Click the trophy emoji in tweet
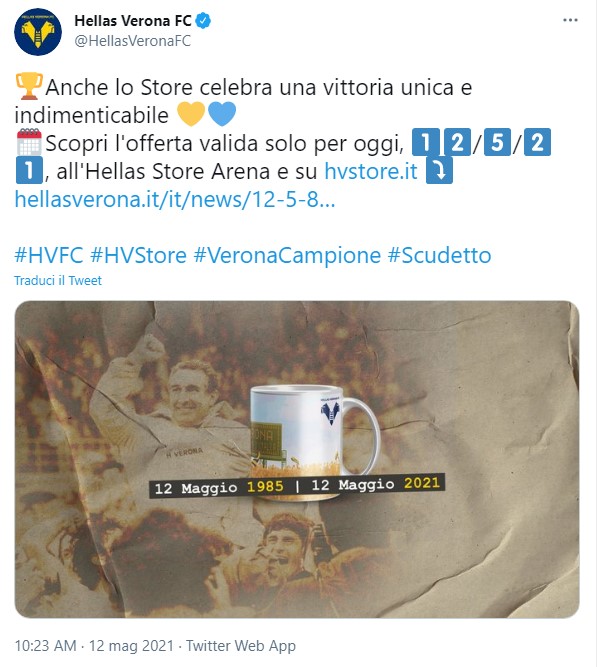Screen dimensions: 605x667 coord(29,87)
